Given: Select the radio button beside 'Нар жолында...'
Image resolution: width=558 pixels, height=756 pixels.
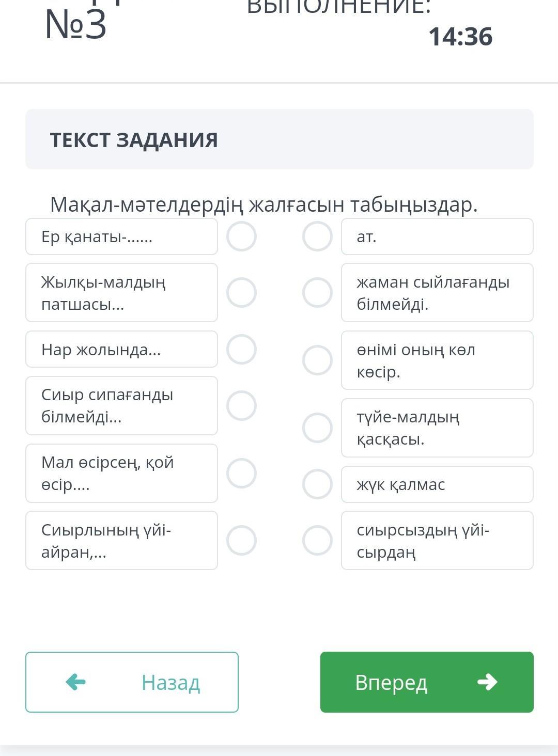Looking at the screenshot, I should click(241, 349).
